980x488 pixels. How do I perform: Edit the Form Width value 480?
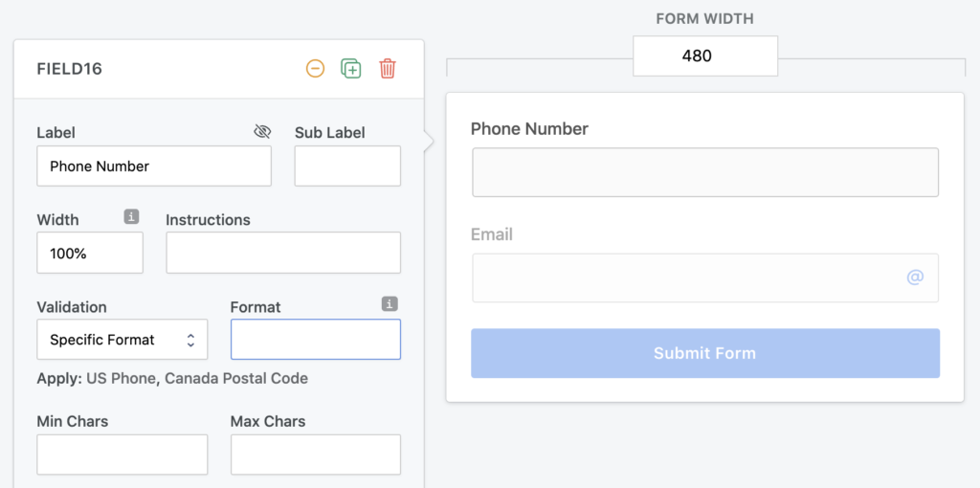pyautogui.click(x=705, y=56)
